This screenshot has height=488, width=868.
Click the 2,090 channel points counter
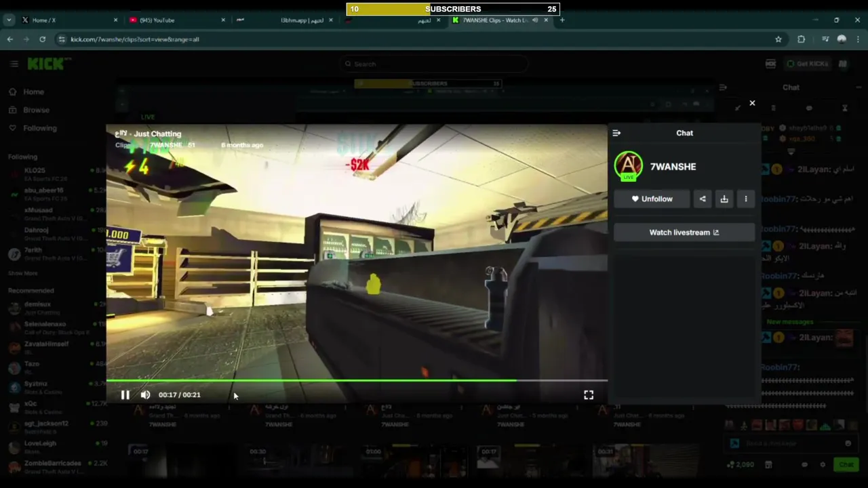741,464
